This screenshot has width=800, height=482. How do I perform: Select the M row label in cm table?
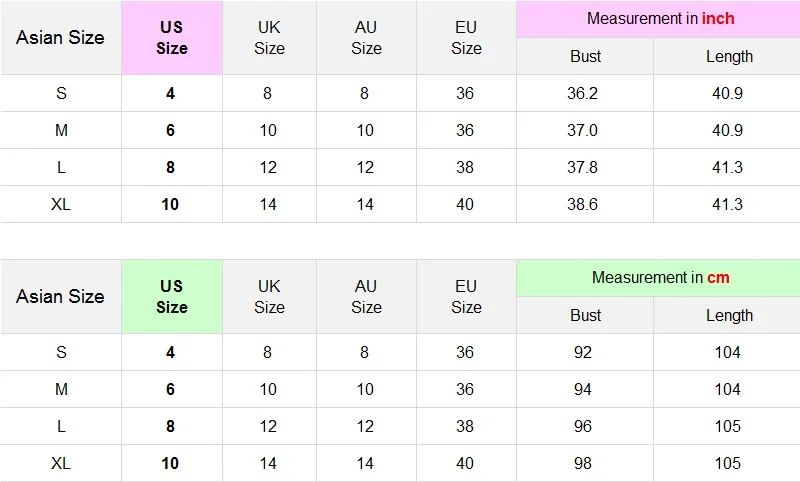click(61, 389)
